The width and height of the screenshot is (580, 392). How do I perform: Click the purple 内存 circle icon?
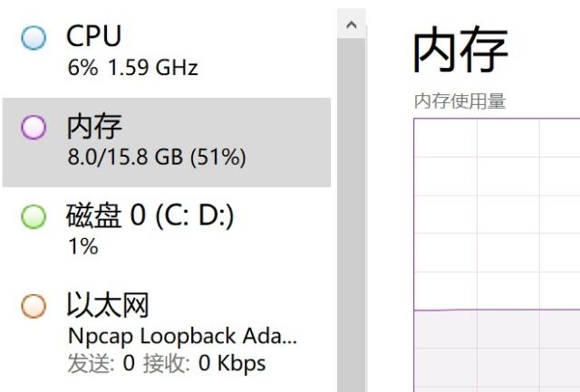(33, 128)
